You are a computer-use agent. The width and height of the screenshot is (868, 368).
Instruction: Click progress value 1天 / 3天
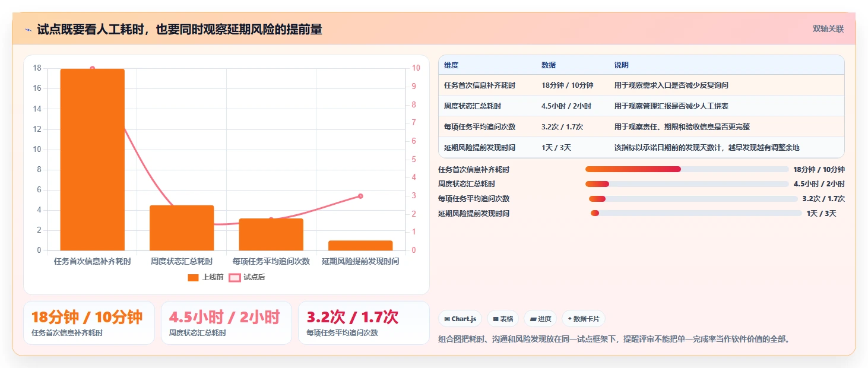click(x=821, y=214)
